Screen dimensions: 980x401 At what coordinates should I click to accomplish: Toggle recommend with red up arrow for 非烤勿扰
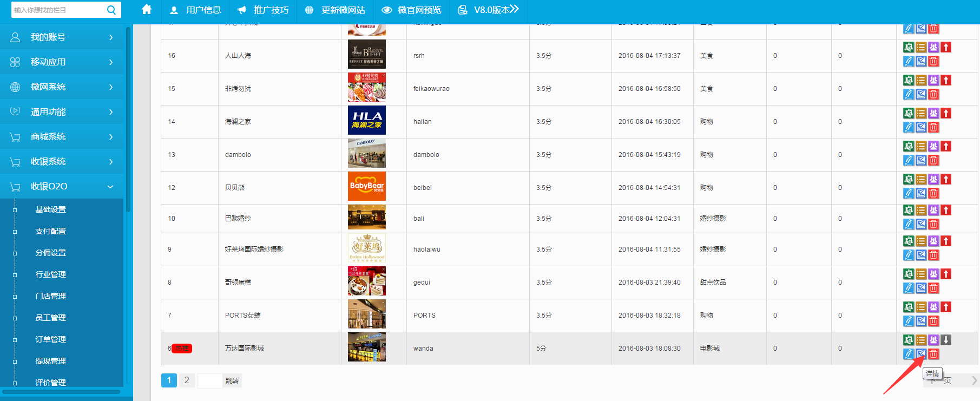[x=946, y=80]
